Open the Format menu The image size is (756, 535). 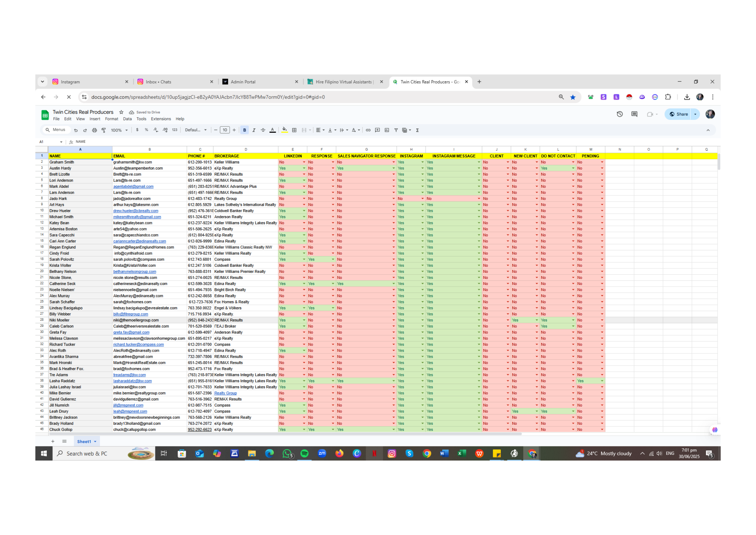(x=111, y=119)
